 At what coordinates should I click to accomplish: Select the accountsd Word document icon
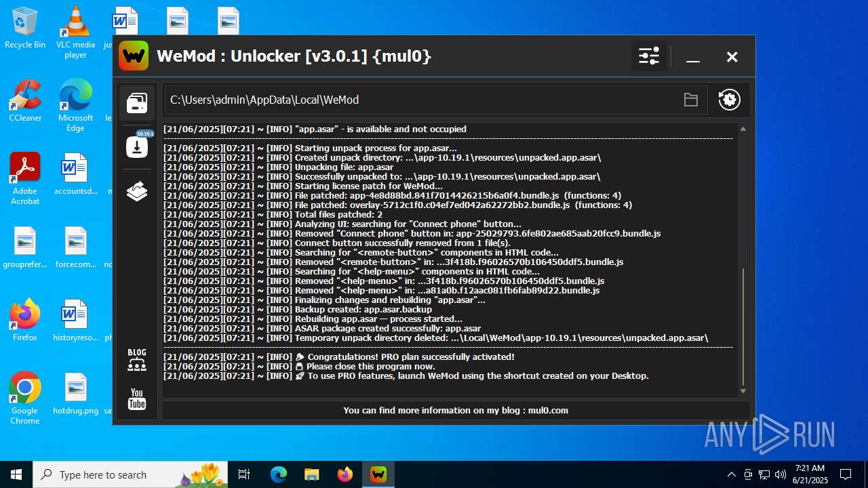(75, 174)
